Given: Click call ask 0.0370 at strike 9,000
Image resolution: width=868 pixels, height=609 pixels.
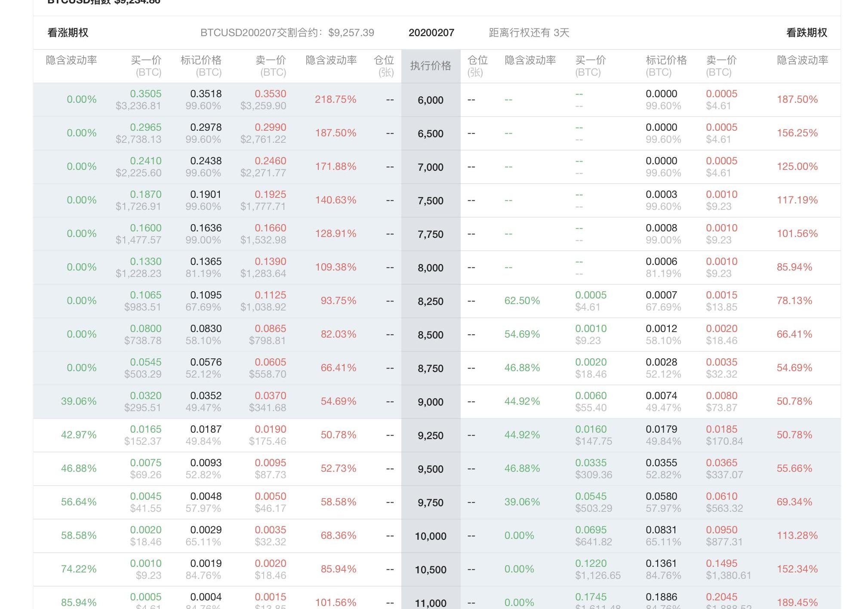Looking at the screenshot, I should click(x=270, y=396).
